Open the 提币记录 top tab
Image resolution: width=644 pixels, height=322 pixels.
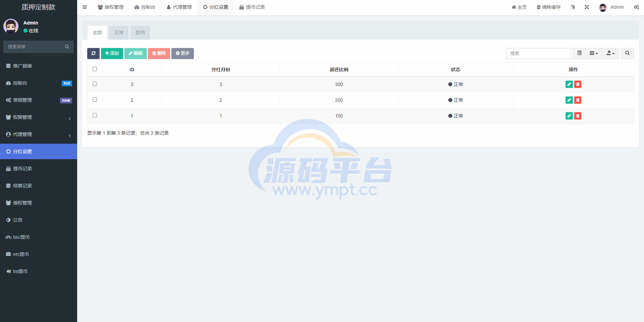[x=252, y=7]
